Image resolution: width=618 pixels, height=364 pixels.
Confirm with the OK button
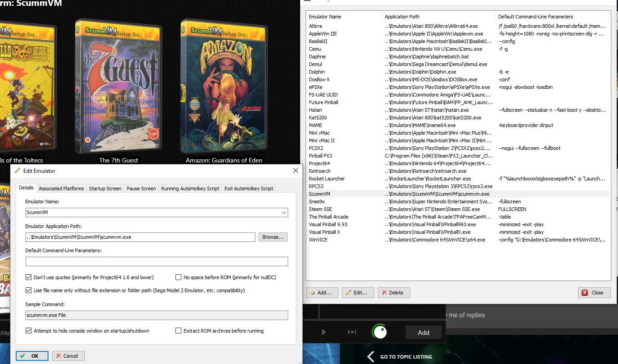pos(32,356)
